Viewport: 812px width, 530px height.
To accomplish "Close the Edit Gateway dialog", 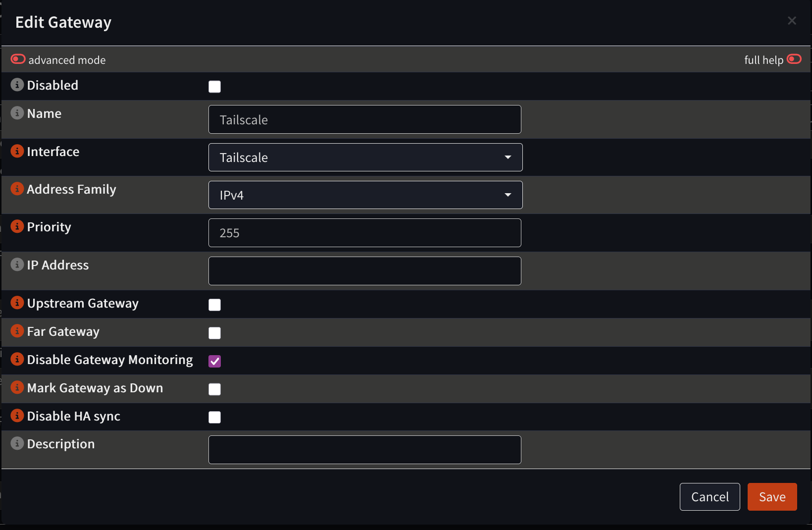I will (792, 21).
